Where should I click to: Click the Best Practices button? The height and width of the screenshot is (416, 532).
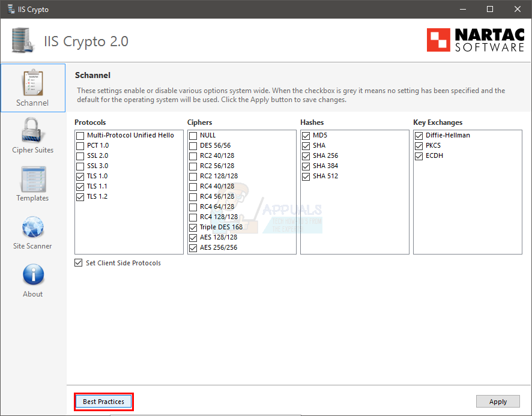click(x=103, y=402)
